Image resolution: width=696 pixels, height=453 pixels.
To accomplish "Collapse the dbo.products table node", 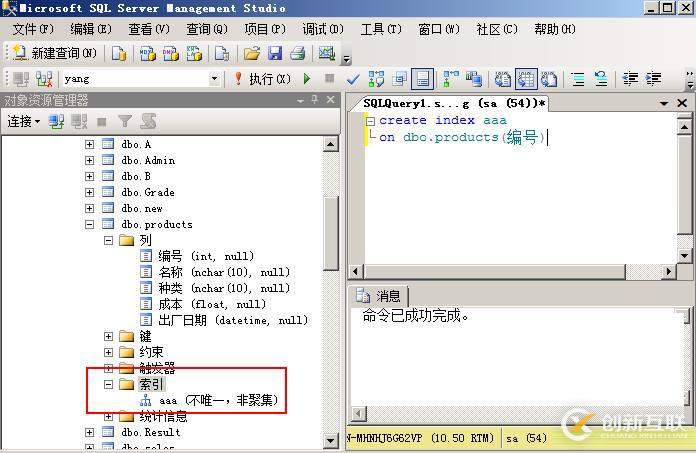I will click(x=90, y=224).
